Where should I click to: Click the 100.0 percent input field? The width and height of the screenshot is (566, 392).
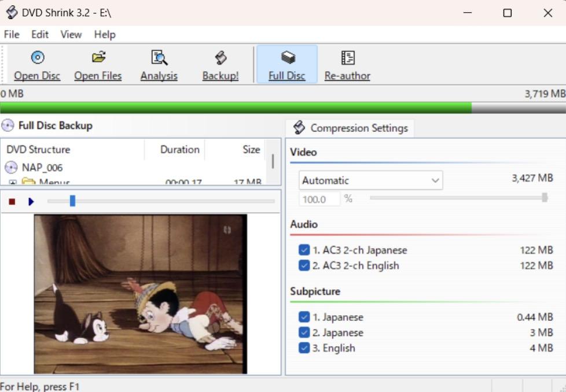[319, 199]
